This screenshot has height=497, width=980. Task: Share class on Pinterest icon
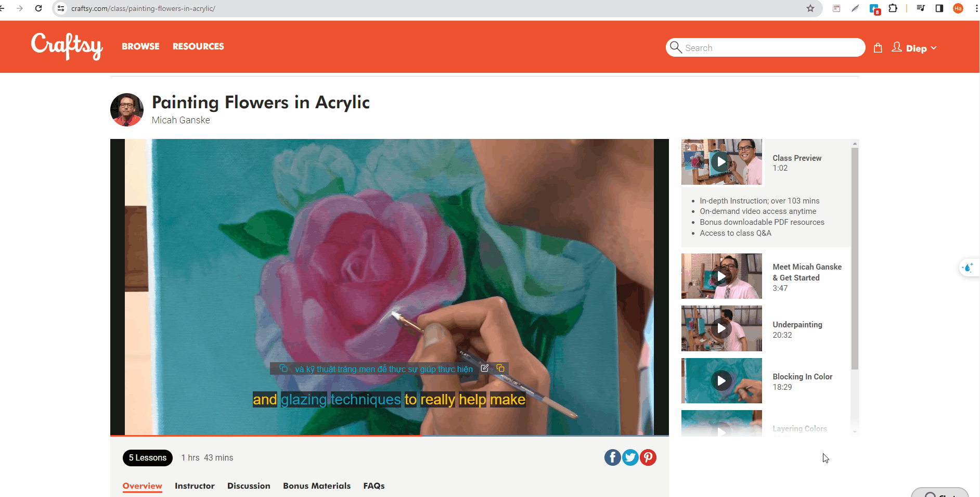648,457
